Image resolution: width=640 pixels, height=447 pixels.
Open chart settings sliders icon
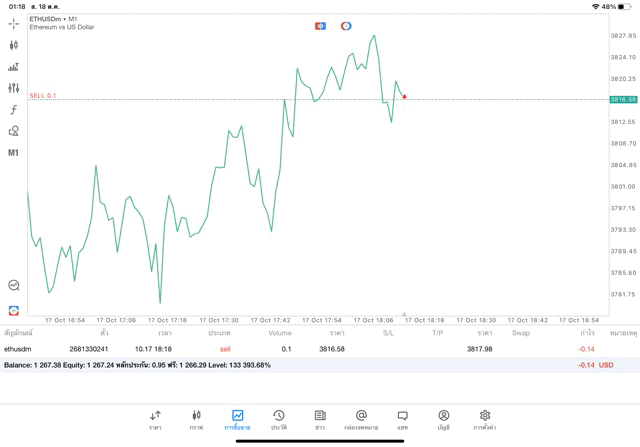tap(13, 88)
